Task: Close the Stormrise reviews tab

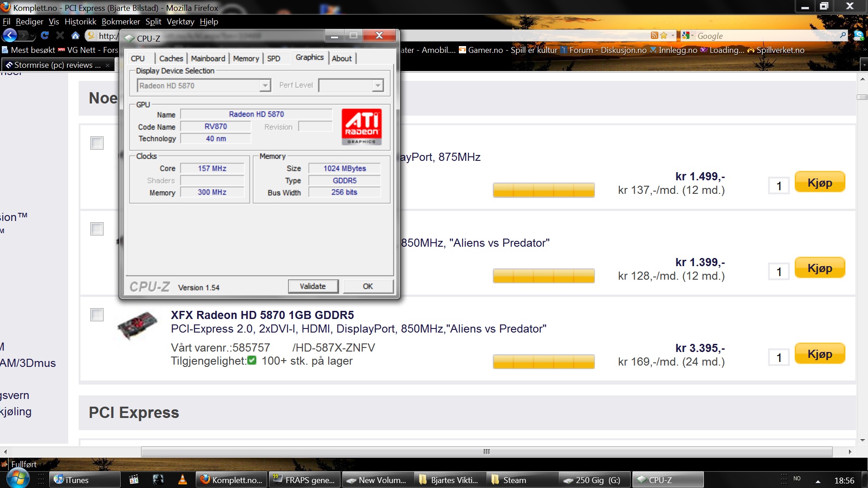Action: pos(108,65)
